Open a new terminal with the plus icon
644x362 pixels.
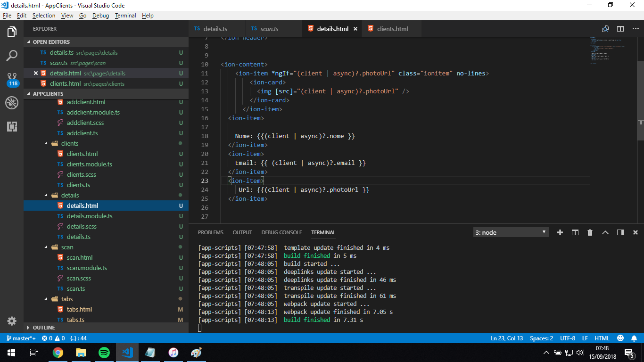tap(560, 232)
